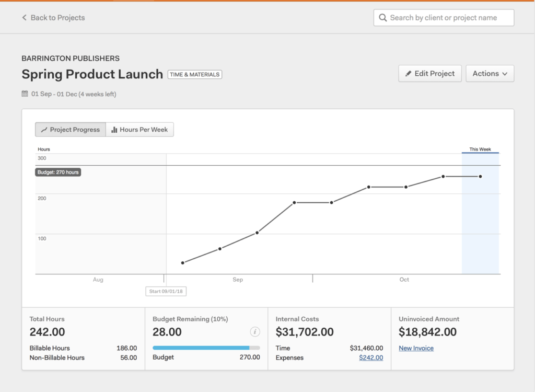This screenshot has width=535, height=392.
Task: Click the Billable Hours value 186.00
Action: pyautogui.click(x=126, y=348)
